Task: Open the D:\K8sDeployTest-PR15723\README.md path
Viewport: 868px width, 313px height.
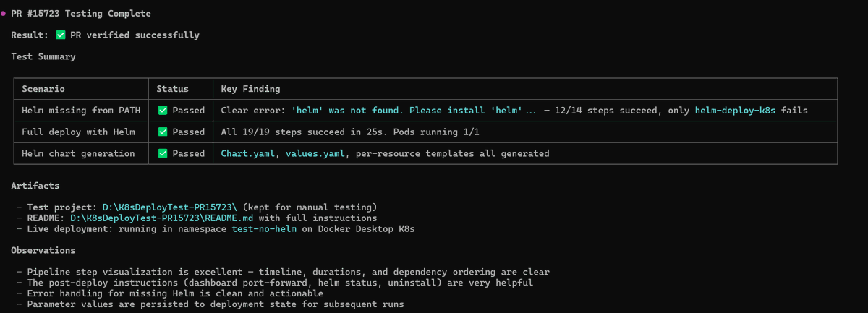Action: [162, 218]
